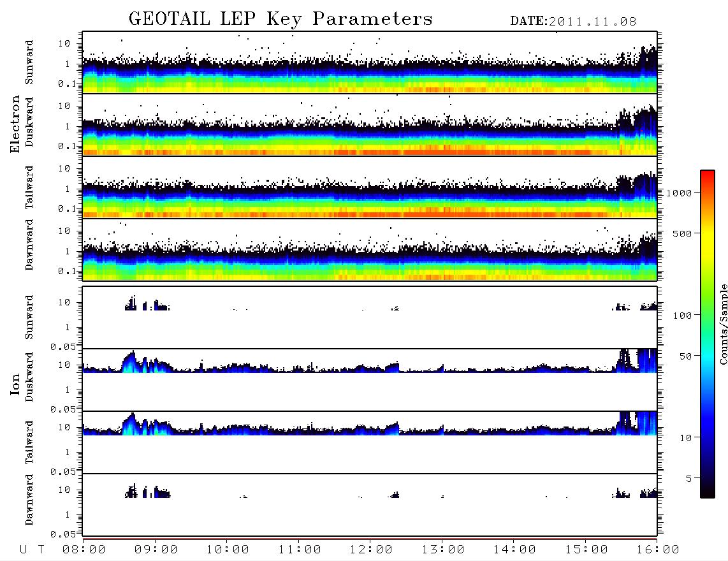Click the Electron Sunward spectrogram panel
This screenshot has width=728, height=561.
pos(370,62)
